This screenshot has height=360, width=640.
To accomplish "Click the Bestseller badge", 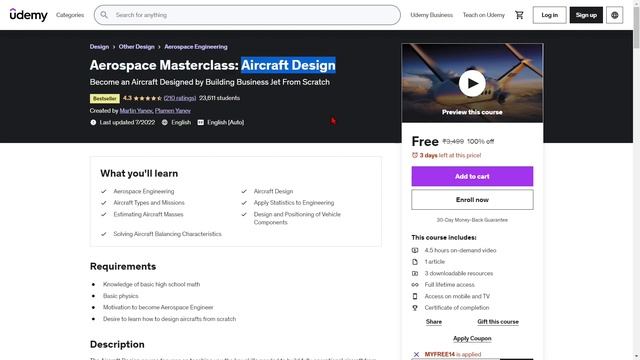I will click(x=104, y=98).
